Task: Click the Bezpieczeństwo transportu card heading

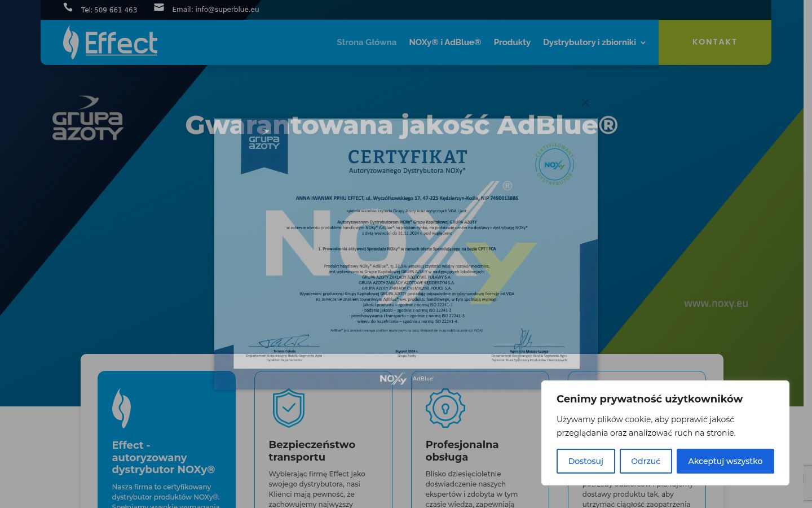Action: [312, 450]
